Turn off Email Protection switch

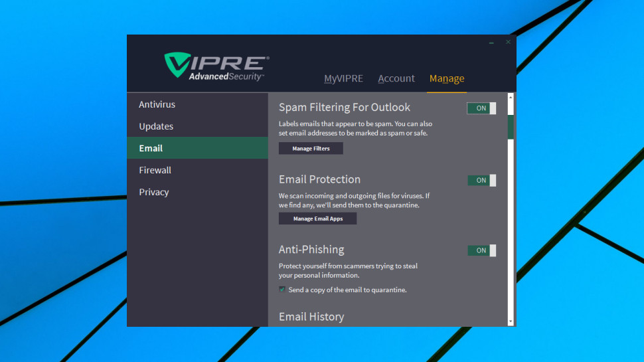coord(481,181)
